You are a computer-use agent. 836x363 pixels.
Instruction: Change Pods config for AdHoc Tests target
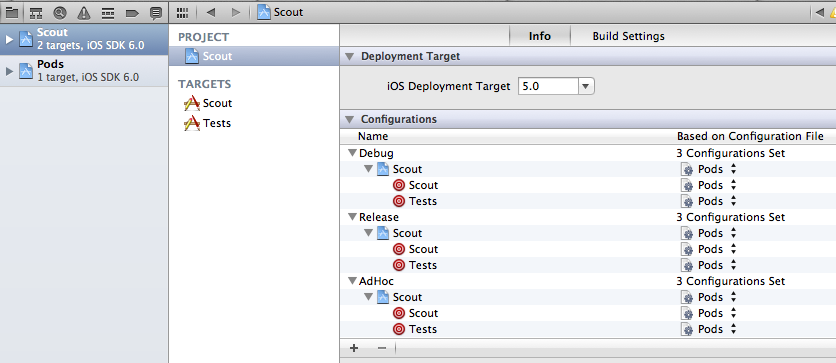coord(709,329)
